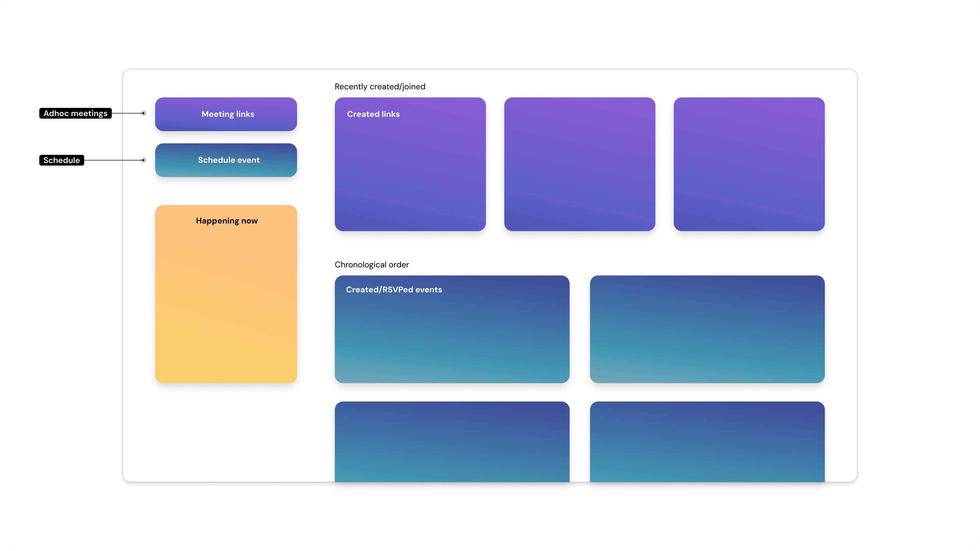
Task: Open the Created/RSVPed events card
Action: click(x=452, y=335)
